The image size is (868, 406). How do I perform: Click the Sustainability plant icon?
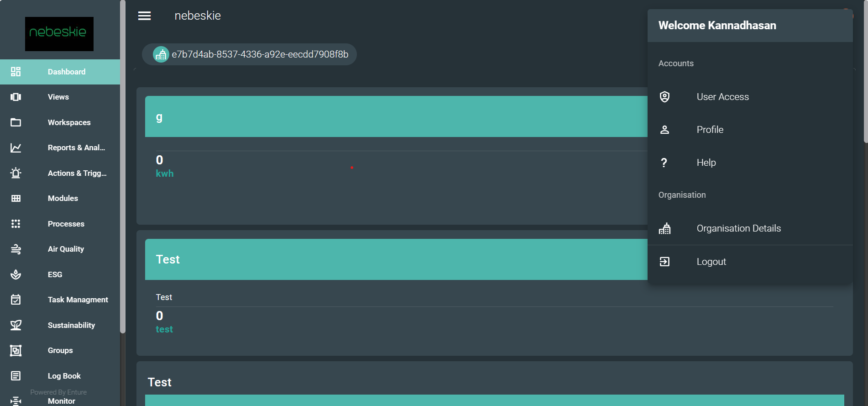(x=16, y=325)
